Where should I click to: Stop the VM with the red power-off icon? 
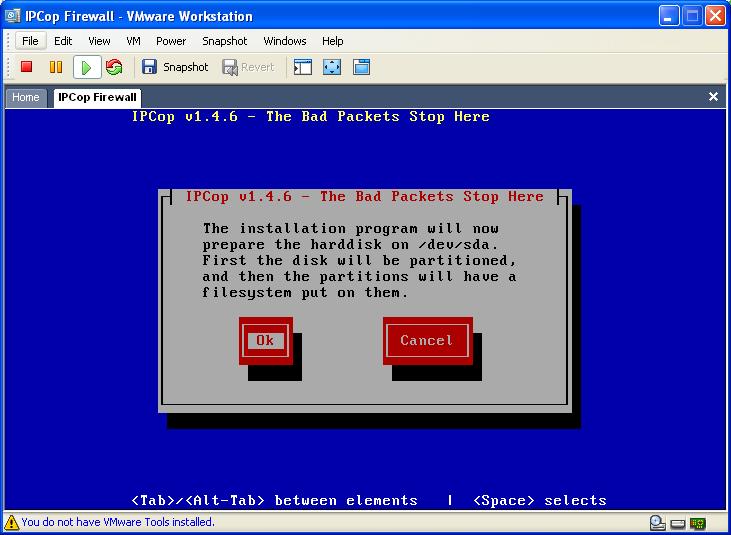[27, 67]
